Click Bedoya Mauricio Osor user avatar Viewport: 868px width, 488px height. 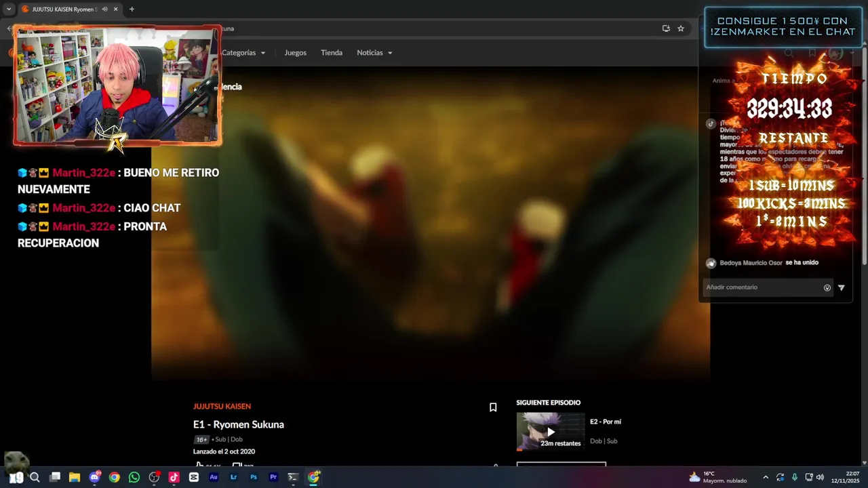(711, 263)
